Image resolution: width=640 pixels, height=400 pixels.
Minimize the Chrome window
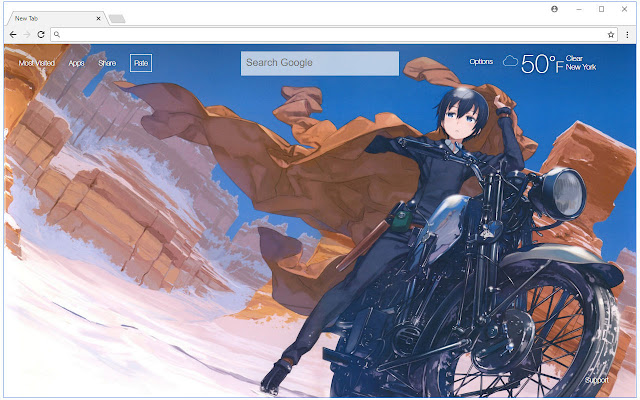[x=579, y=9]
